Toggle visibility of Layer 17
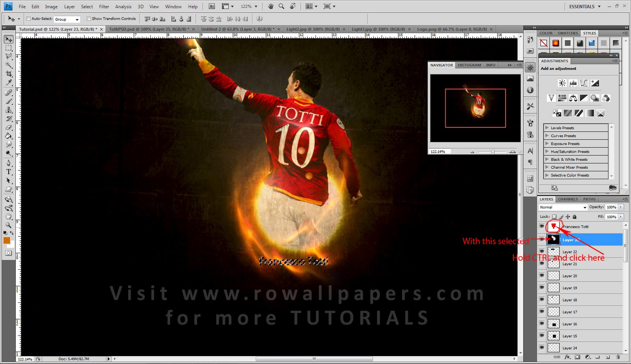 pos(541,312)
